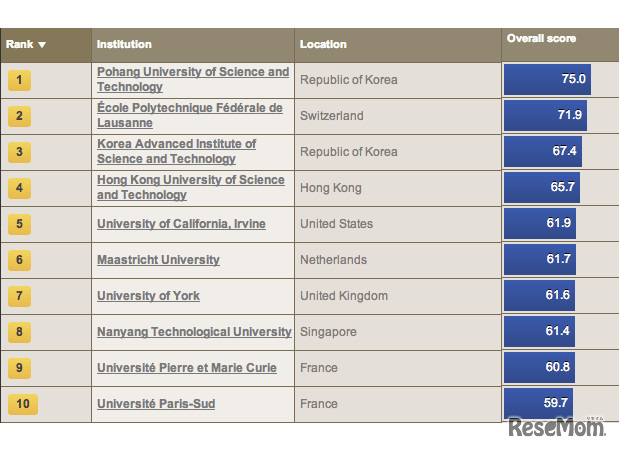619x450 pixels.
Task: Click the Location column header
Action: pyautogui.click(x=323, y=44)
